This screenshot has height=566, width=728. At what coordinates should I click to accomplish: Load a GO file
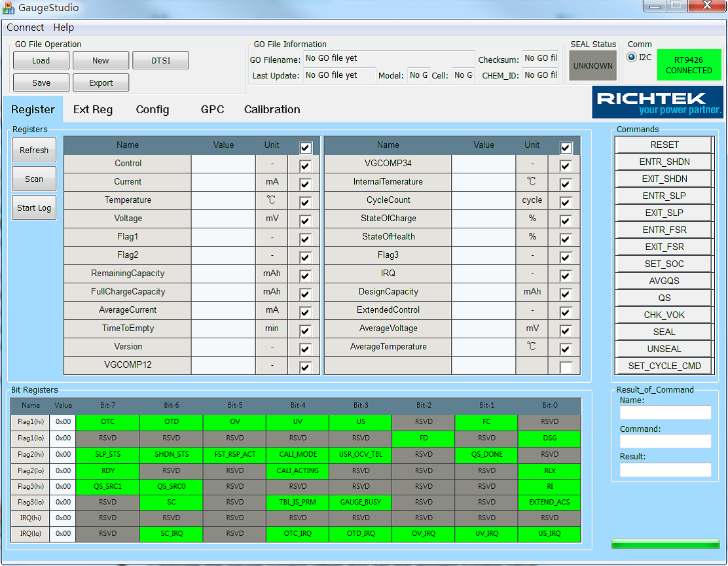click(x=41, y=60)
